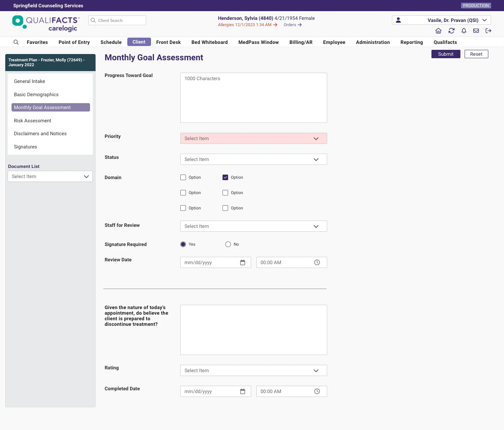Image resolution: width=504 pixels, height=430 pixels.
Task: Open messages using the envelope icon
Action: pyautogui.click(x=476, y=31)
